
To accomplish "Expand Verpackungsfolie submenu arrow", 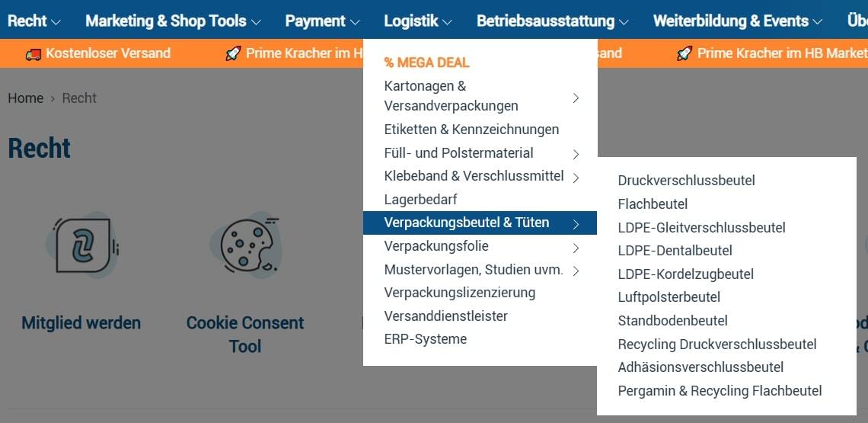I will [576, 248].
